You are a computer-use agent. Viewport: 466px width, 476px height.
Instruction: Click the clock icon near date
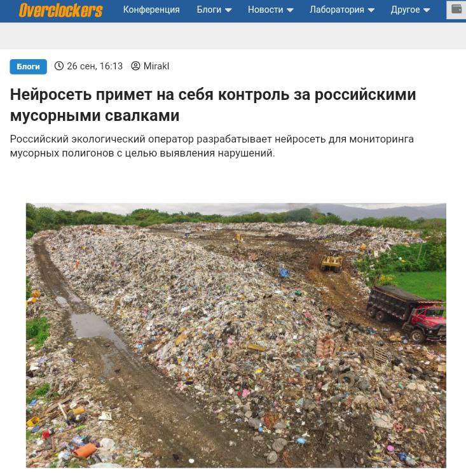pyautogui.click(x=59, y=66)
